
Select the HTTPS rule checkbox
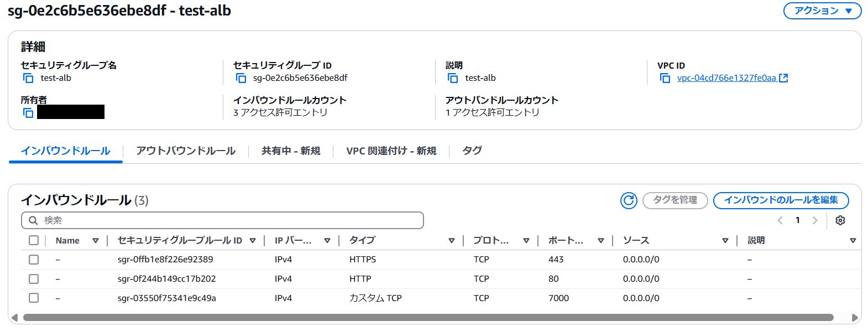point(34,260)
